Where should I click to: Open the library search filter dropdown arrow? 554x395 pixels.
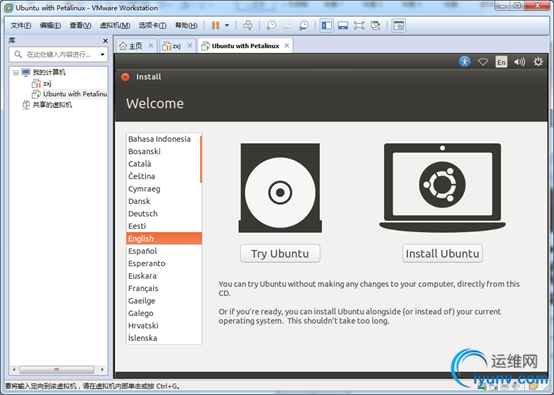[102, 54]
